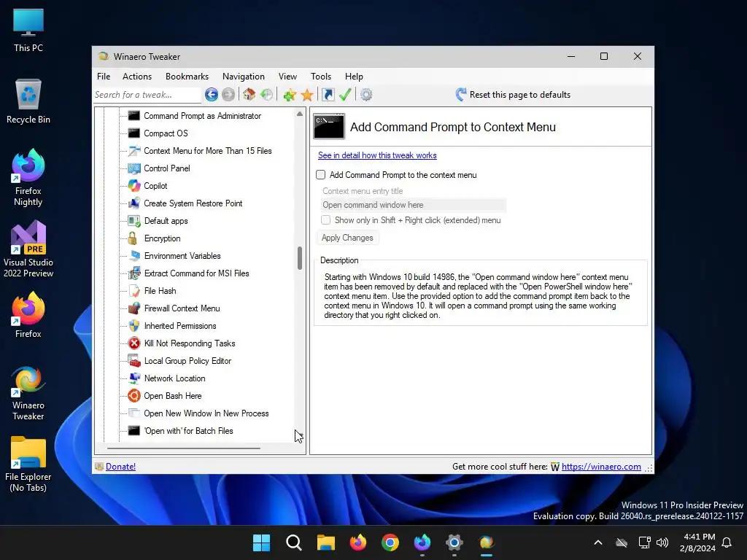Image resolution: width=747 pixels, height=560 pixels.
Task: Click the tree scrollbar up arrow
Action: 300,114
